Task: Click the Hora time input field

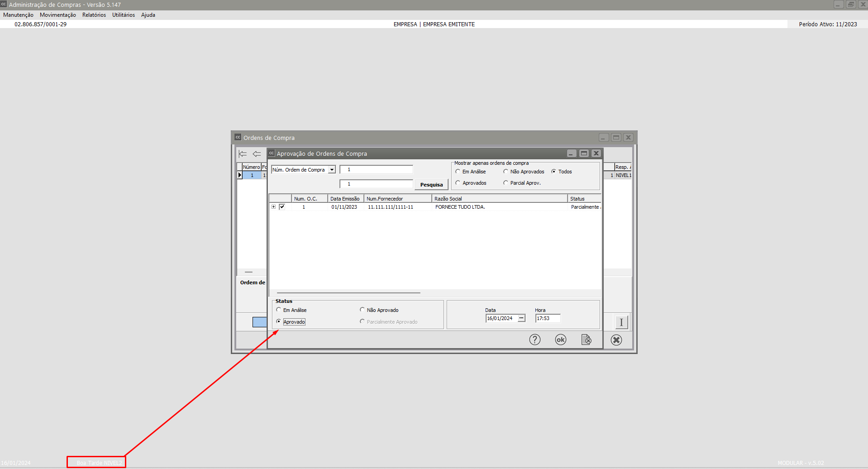Action: [x=548, y=318]
